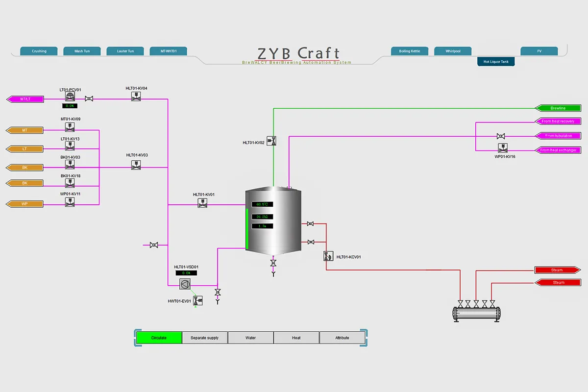Screen dimensions: 588x392
Task: Select pump HLT01-VSD01
Action: 185,284
